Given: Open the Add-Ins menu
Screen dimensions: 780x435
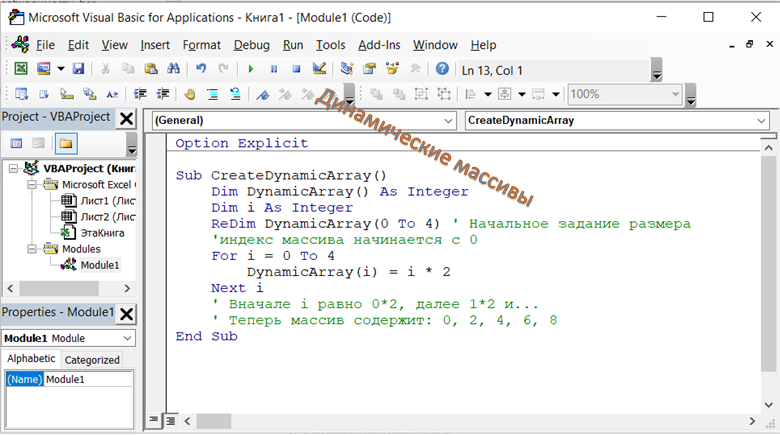Looking at the screenshot, I should pyautogui.click(x=379, y=45).
